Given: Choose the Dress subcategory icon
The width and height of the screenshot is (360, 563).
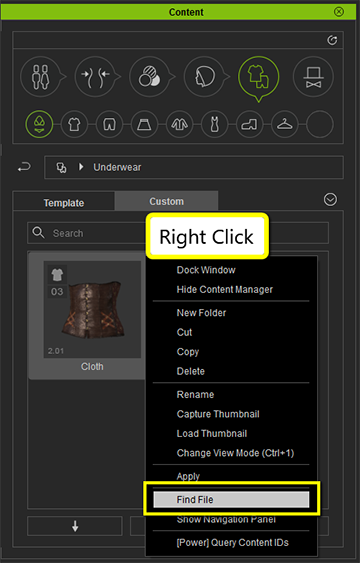Looking at the screenshot, I should 214,125.
